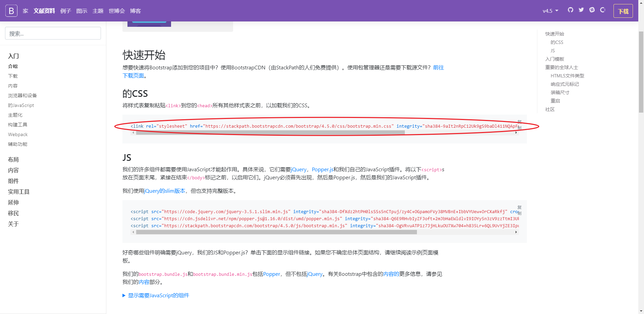Screen dimensions: 644x314
Task: Click the jQuery link in the JS section
Action: [x=298, y=169]
